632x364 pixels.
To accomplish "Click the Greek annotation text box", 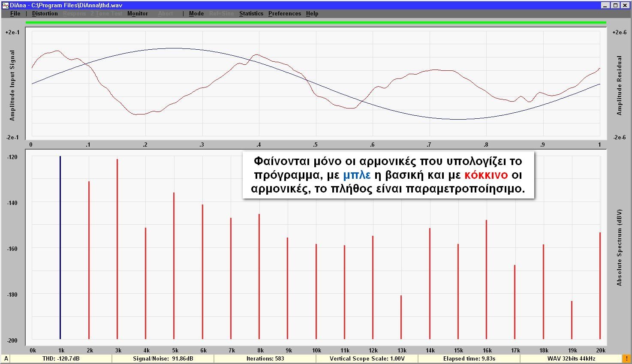I will pos(388,175).
